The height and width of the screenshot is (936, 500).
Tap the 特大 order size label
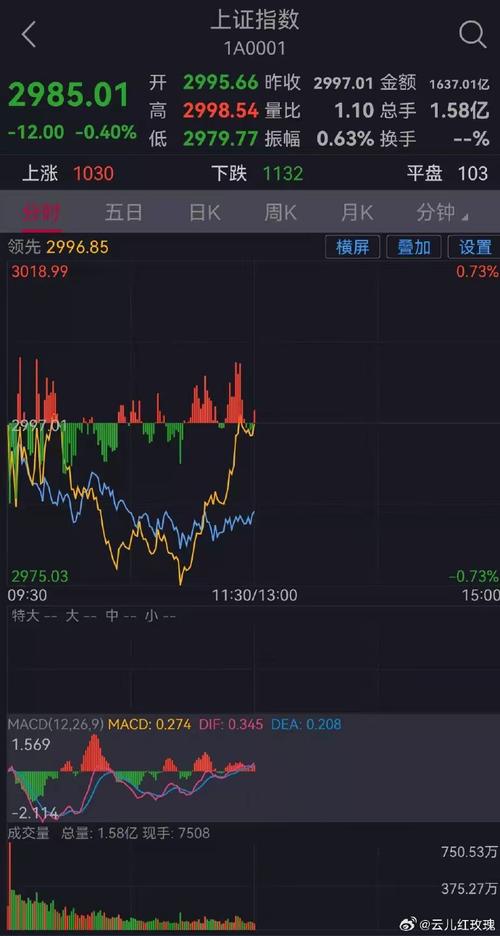(25, 615)
